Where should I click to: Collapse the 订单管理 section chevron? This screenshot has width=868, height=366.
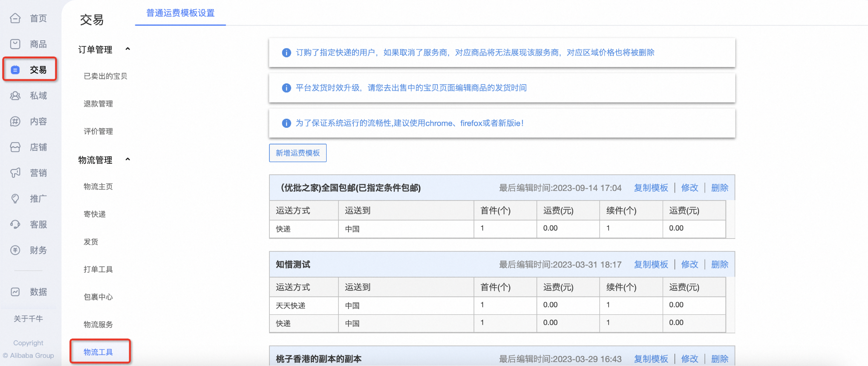coord(128,49)
